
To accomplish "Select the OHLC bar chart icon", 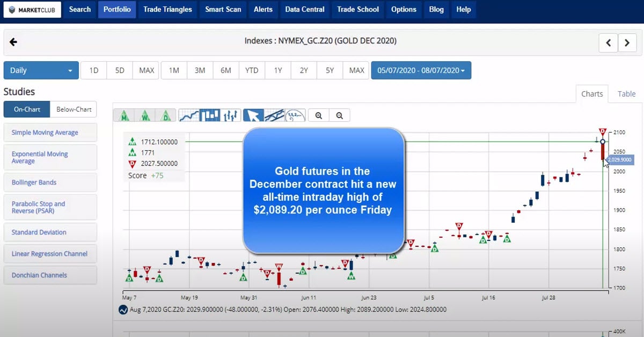I will pos(231,115).
